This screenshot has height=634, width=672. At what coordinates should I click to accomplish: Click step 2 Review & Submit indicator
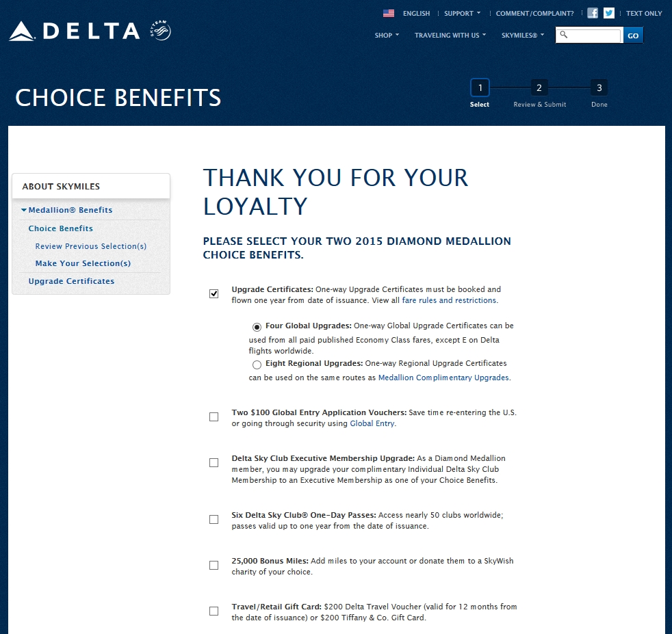point(539,88)
